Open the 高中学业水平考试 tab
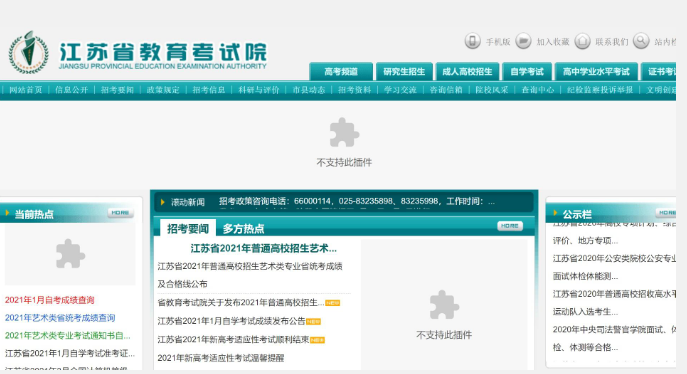Viewport: 687px width, 374px height. [x=596, y=72]
